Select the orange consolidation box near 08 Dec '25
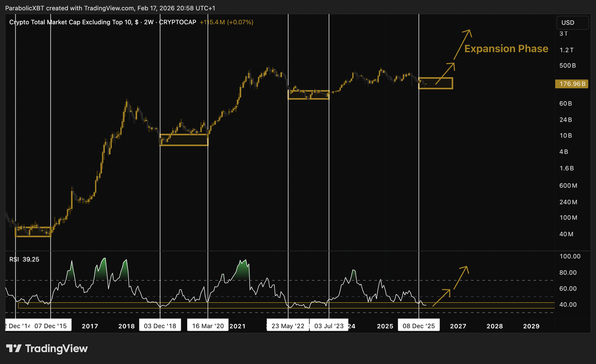Image resolution: width=596 pixels, height=364 pixels. [x=436, y=83]
